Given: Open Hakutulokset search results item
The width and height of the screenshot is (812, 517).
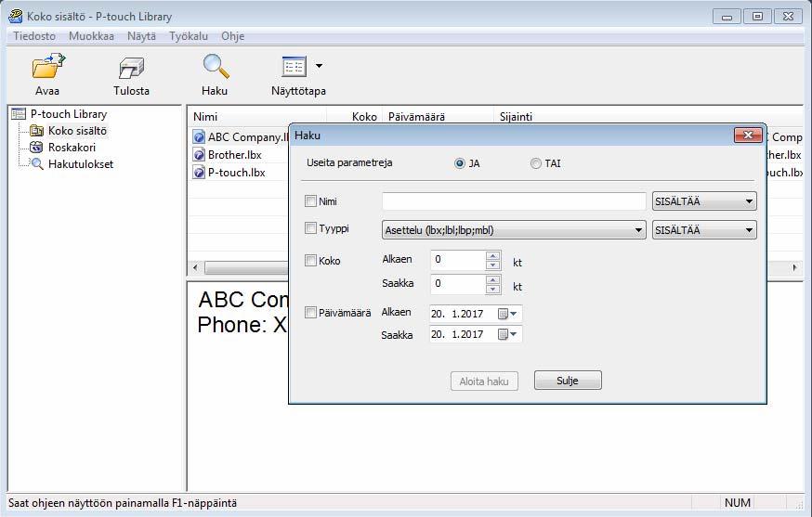Looking at the screenshot, I should 80,164.
